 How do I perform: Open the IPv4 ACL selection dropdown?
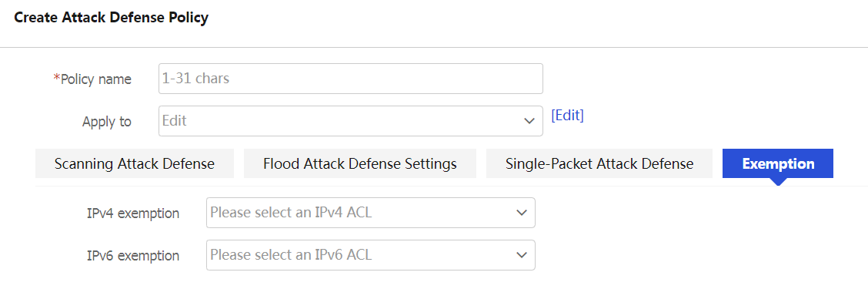(x=370, y=213)
